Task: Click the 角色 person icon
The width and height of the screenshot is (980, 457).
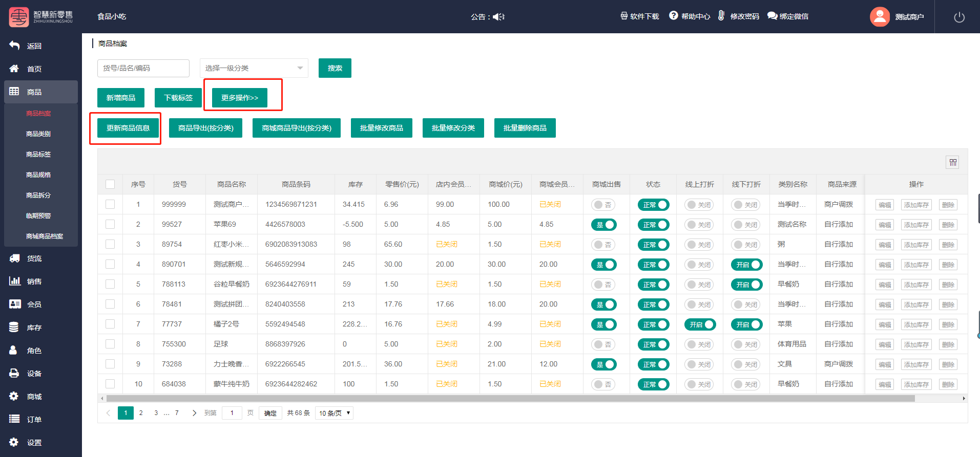Action: coord(14,350)
